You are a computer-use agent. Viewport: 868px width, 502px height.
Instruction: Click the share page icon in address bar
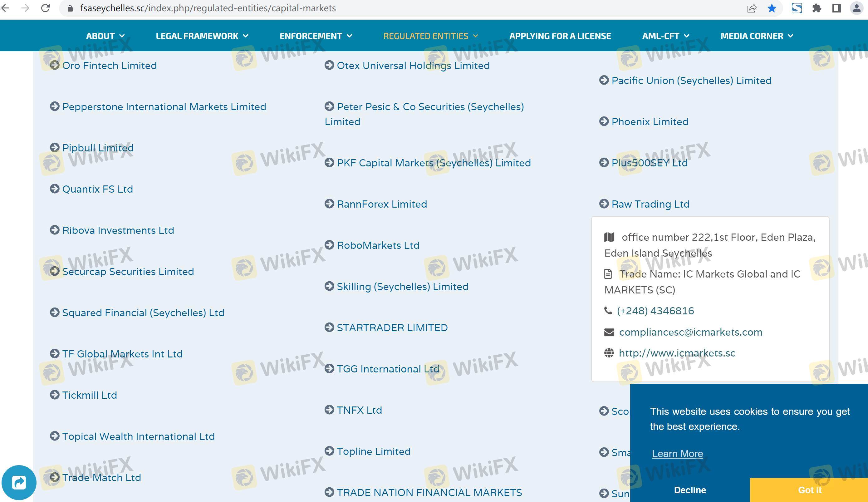752,8
